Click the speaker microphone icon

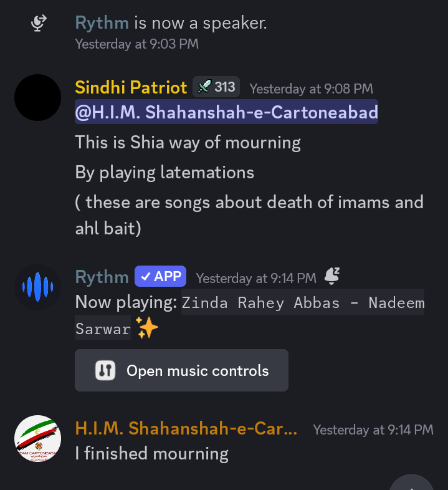point(39,23)
